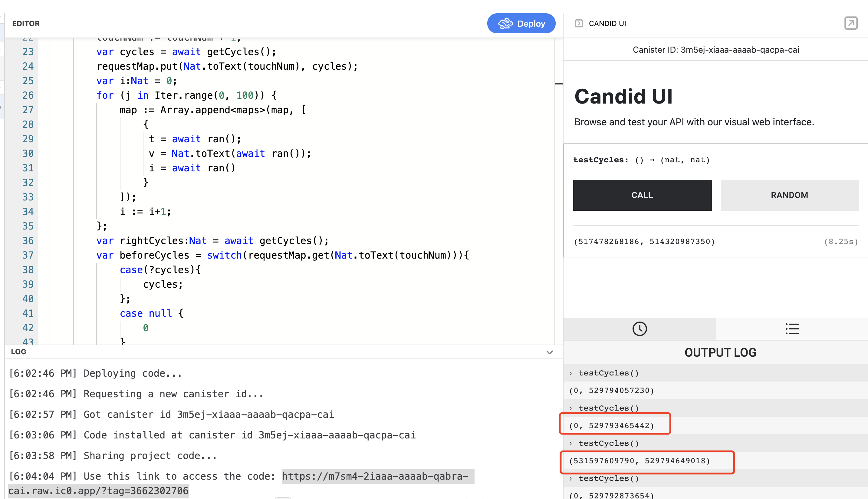868x499 pixels.
Task: Click the code fold dash marker in the editor gutter
Action: tap(558, 83)
